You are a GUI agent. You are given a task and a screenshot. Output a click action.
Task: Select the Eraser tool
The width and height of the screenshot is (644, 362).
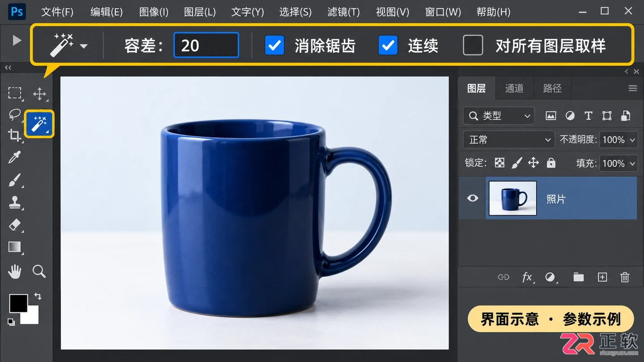(x=15, y=225)
